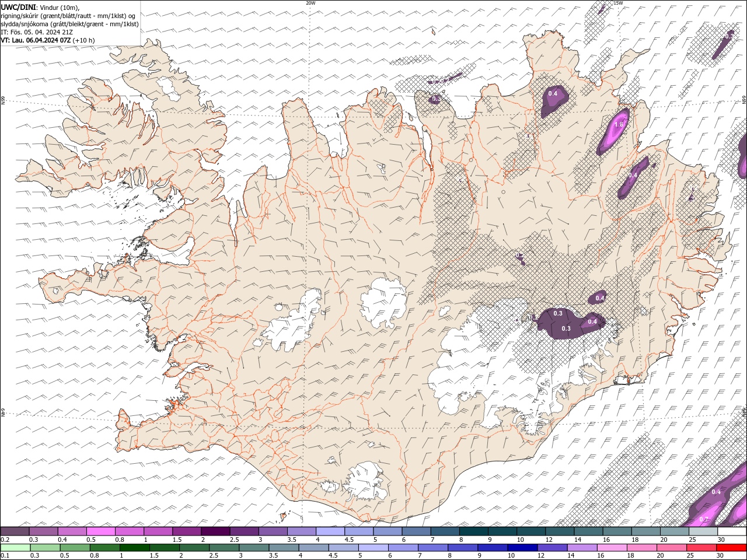Select the 'Vindur (10m)' wind label
Image resolution: width=747 pixels, height=560 pixels.
pos(58,6)
